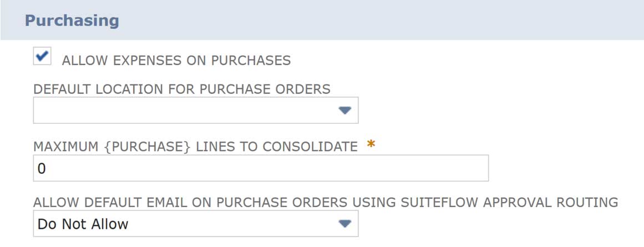644x247 pixels.
Task: Click the required asterisk beside Lines to Consolidate
Action: (371, 145)
